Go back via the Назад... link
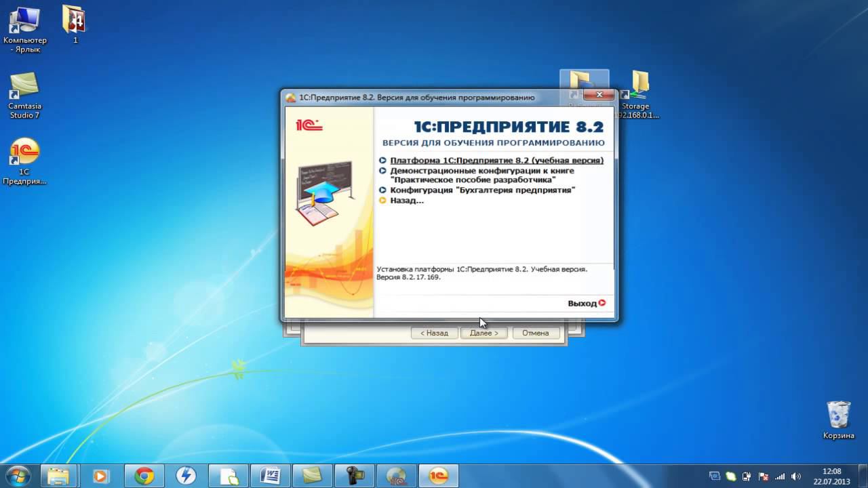868x488 pixels. pos(407,201)
